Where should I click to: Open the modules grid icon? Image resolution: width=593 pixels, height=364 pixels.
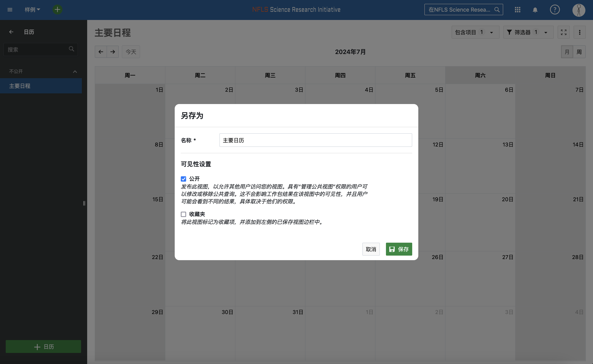pyautogui.click(x=518, y=10)
